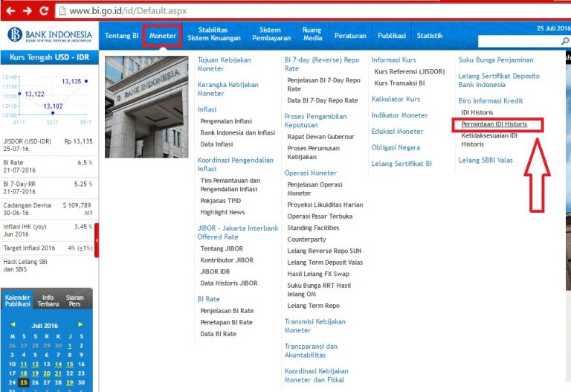
Task: Select highlighted date 25 in calendar
Action: 24,382
